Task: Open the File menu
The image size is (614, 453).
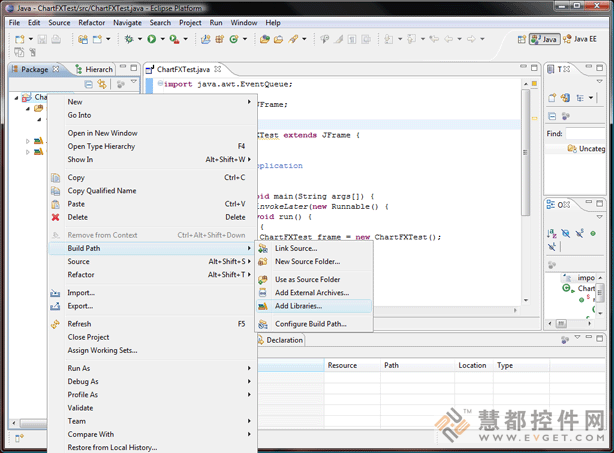Action: pyautogui.click(x=14, y=23)
